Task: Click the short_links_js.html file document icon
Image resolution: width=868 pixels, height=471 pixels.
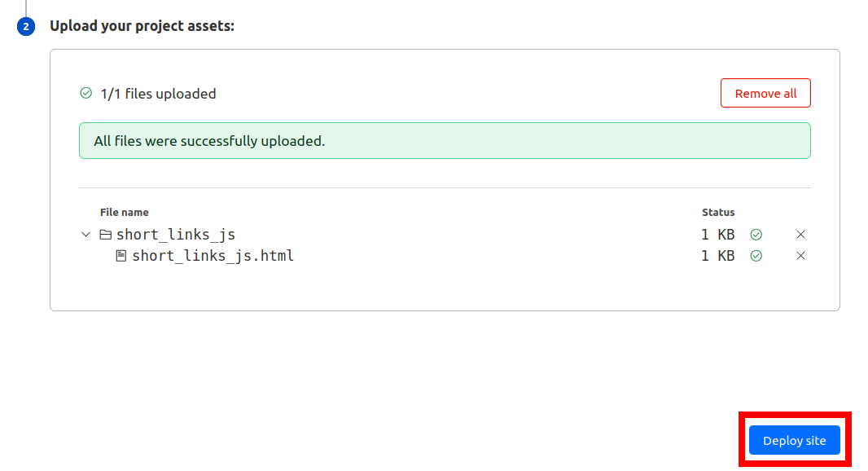Action: pos(121,255)
